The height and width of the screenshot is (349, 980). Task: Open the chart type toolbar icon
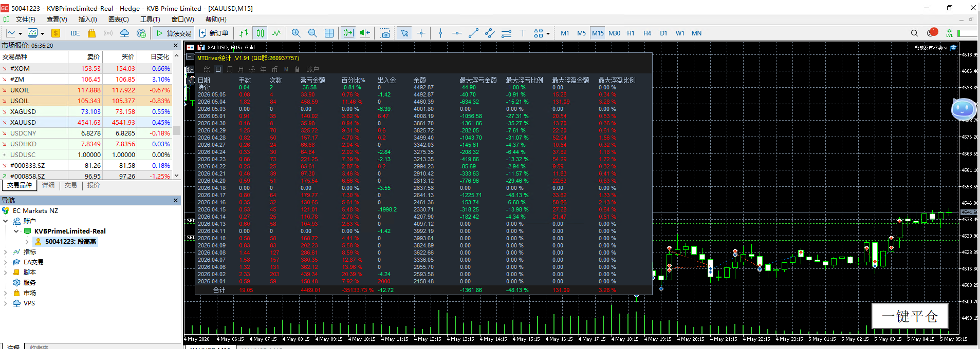click(11, 33)
